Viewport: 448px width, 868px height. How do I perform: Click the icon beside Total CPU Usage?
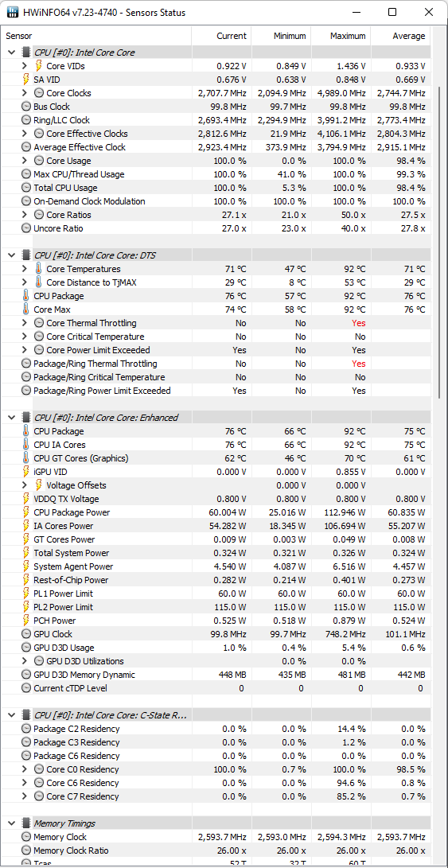(26, 187)
